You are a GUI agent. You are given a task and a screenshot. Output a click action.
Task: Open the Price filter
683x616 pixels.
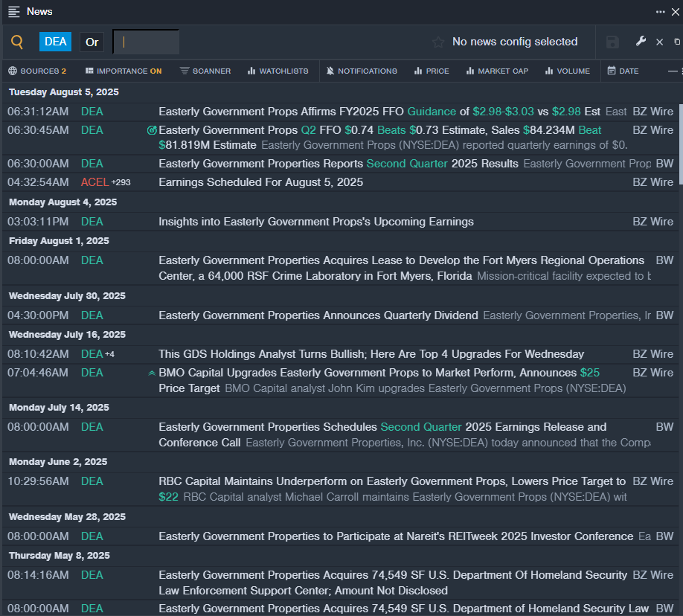[432, 71]
